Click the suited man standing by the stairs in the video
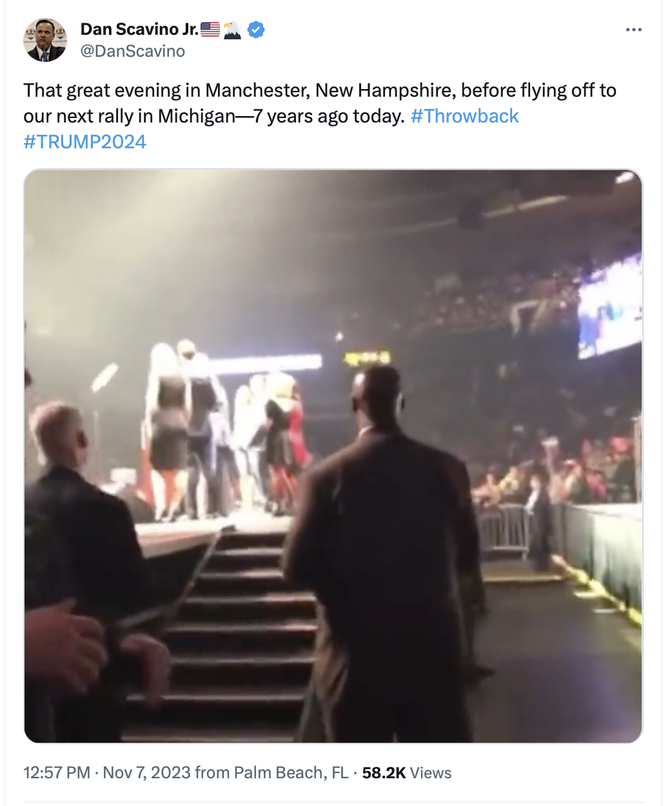 387,555
